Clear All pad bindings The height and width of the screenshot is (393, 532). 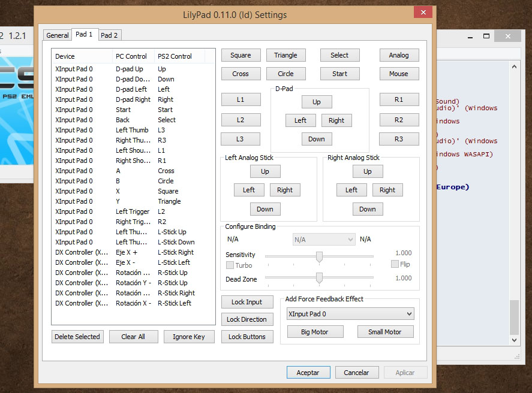133,336
